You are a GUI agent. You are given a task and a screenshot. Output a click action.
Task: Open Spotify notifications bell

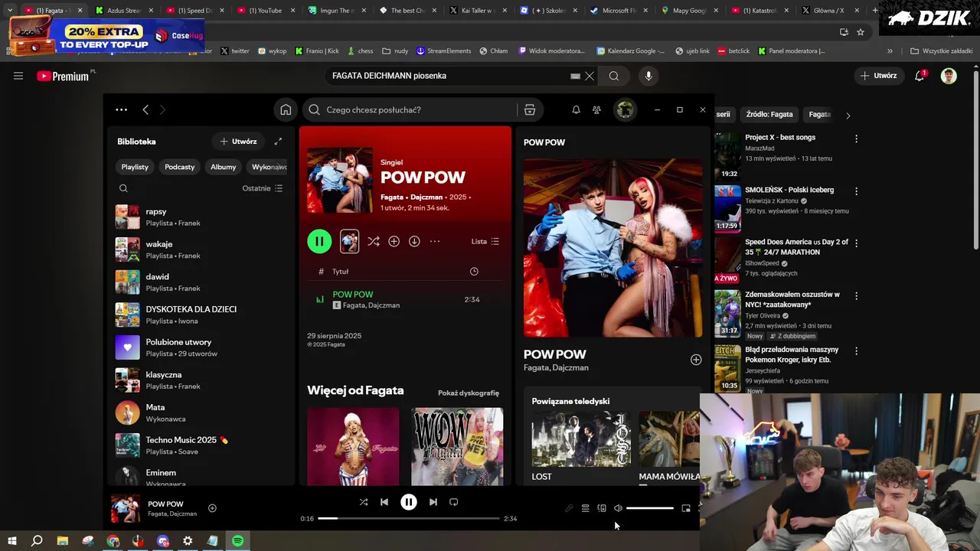(576, 109)
